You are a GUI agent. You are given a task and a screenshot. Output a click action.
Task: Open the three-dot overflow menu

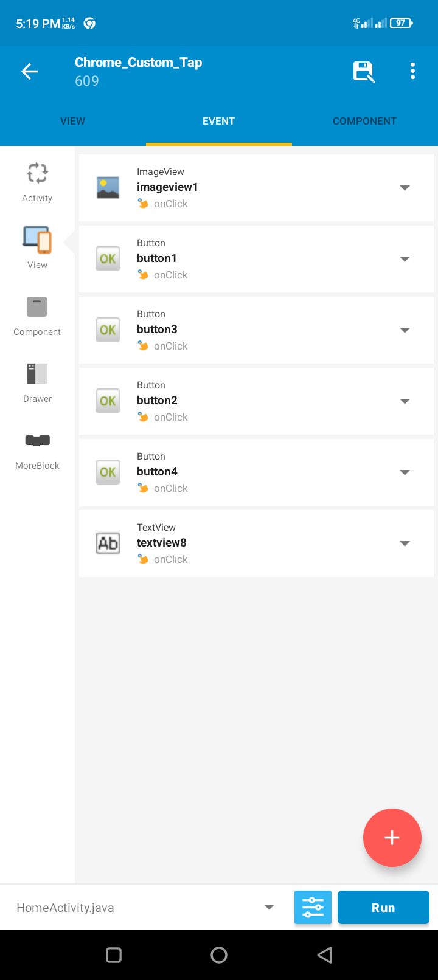coord(412,71)
